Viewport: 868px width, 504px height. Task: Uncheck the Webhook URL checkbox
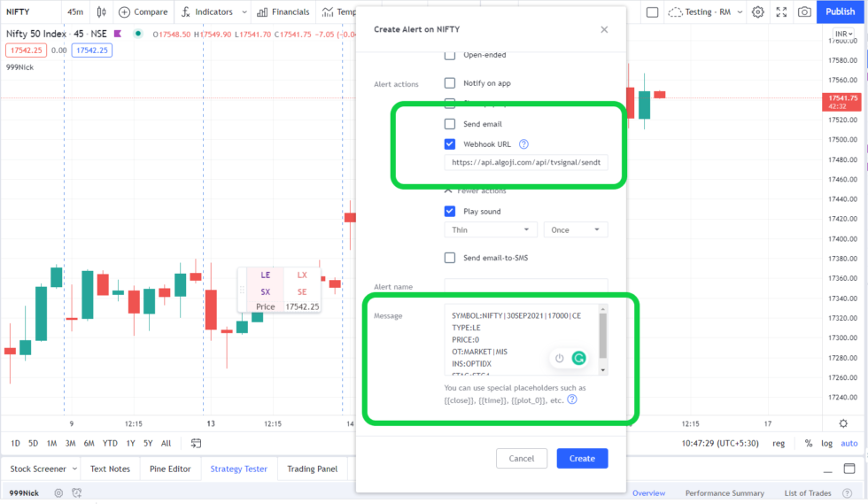click(450, 144)
